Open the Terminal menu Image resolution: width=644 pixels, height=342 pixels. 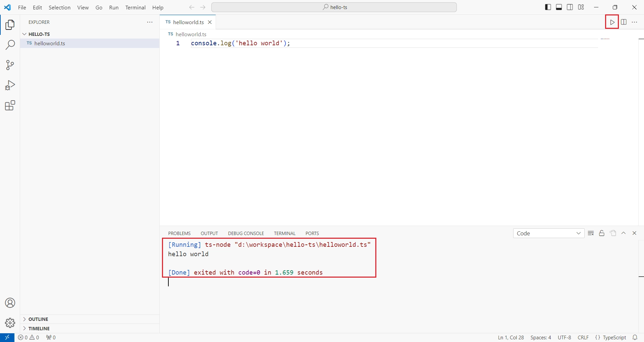[x=135, y=7]
